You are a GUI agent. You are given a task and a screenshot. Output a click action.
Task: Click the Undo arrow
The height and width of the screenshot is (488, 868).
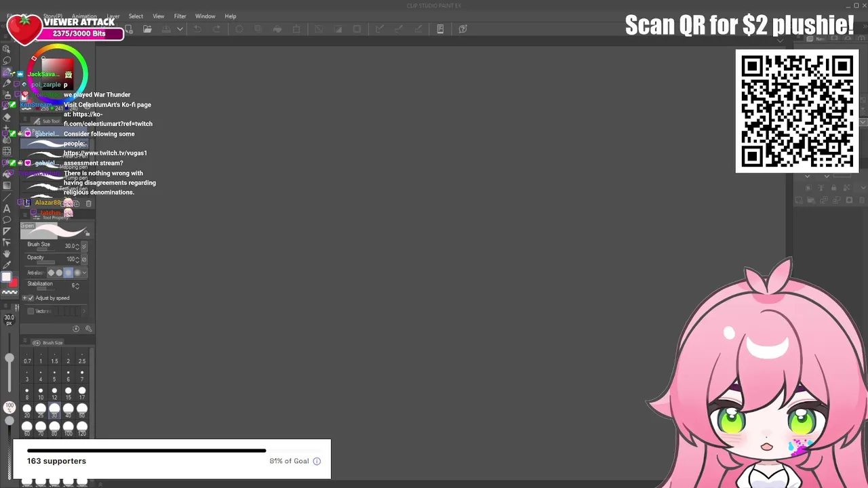(x=197, y=29)
